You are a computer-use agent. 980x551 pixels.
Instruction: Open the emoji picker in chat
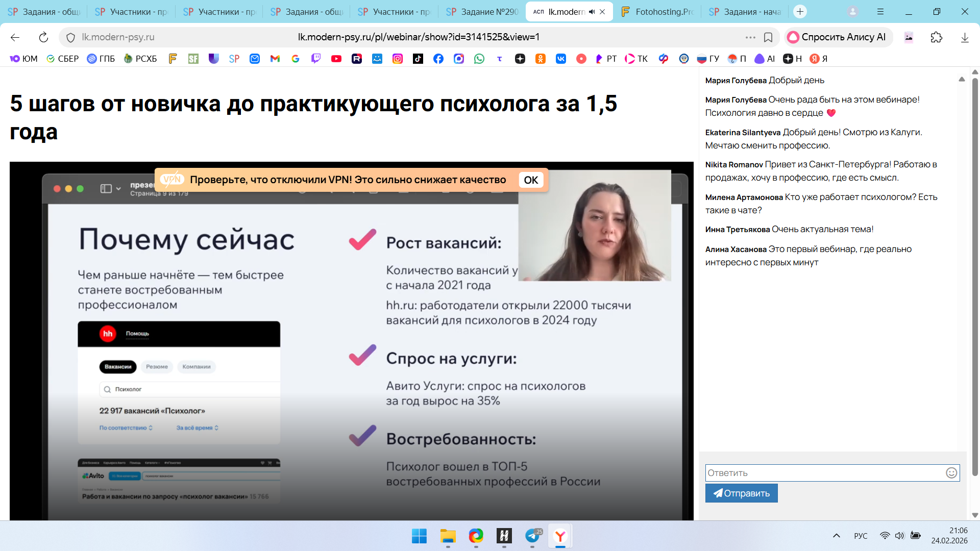point(951,473)
